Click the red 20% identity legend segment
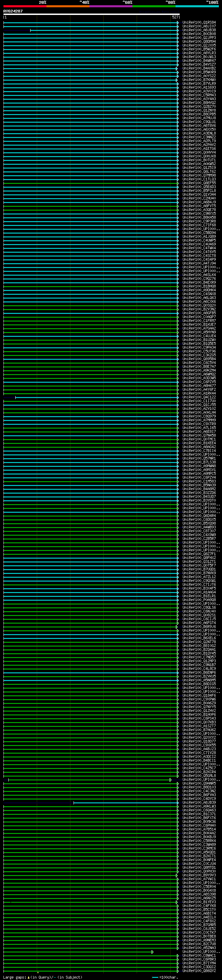This screenshot has width=222, height=980. tap(25, 6)
